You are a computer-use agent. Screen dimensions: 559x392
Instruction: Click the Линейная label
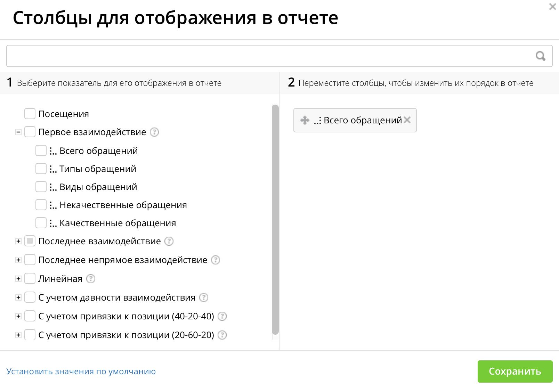pyautogui.click(x=60, y=279)
